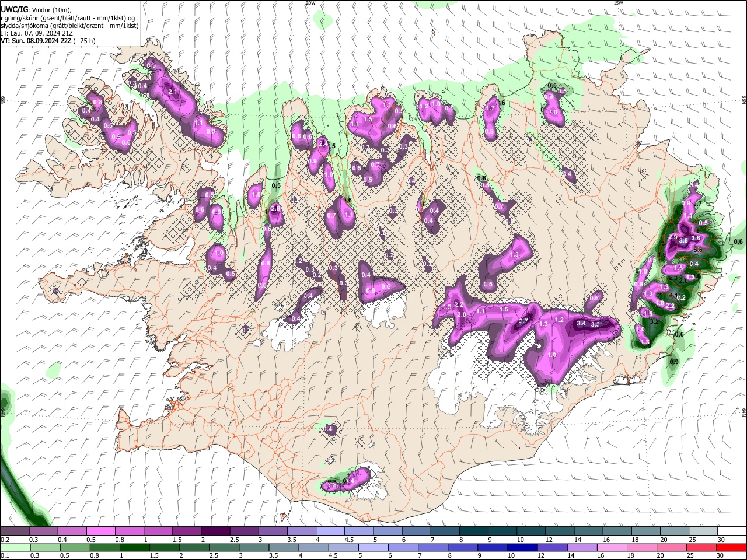Click the 3.4 snowfall value on the map
The width and height of the screenshot is (747, 560).
[581, 323]
